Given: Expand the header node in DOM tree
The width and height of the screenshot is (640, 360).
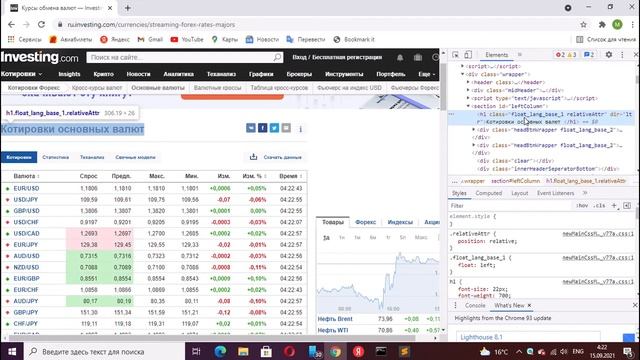Looking at the screenshot, I should click(x=468, y=82).
